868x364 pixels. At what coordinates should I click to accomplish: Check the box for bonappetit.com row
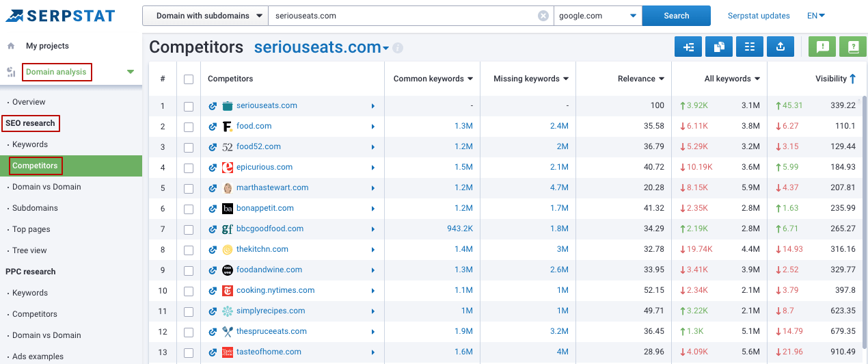tap(189, 209)
